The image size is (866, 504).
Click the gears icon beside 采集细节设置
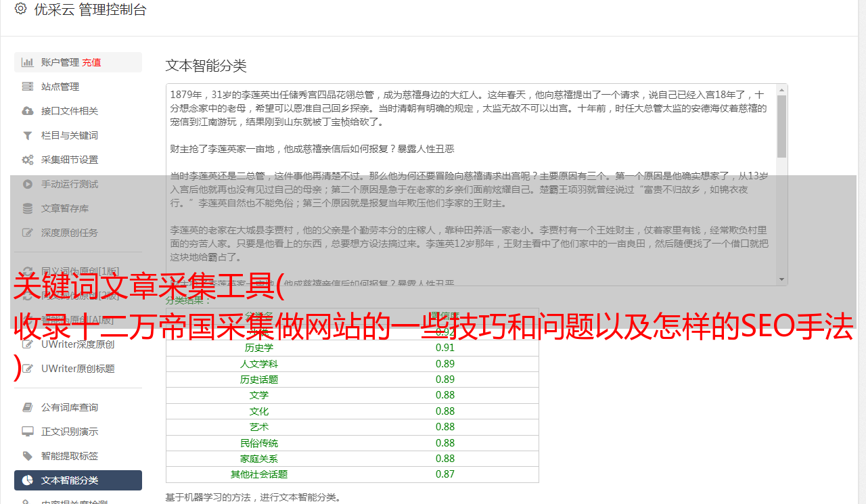pyautogui.click(x=28, y=160)
